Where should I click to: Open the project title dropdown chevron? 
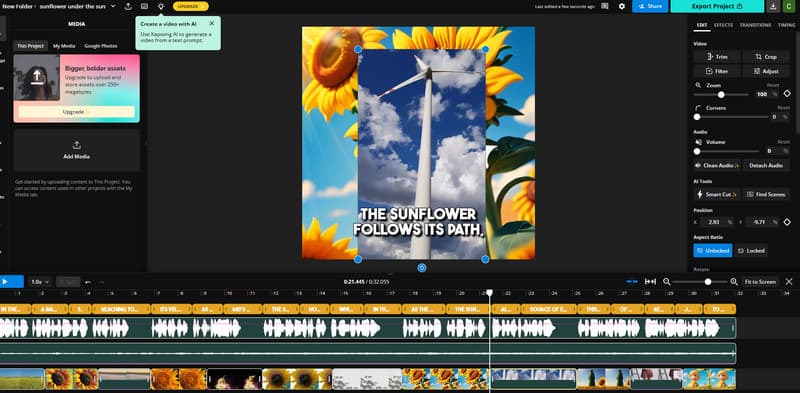113,6
